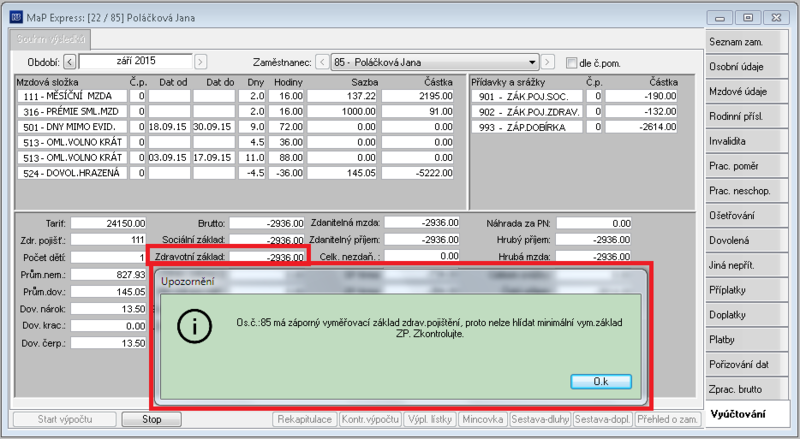Open the Zprac. brutto tab
800x439 pixels.
[x=743, y=389]
